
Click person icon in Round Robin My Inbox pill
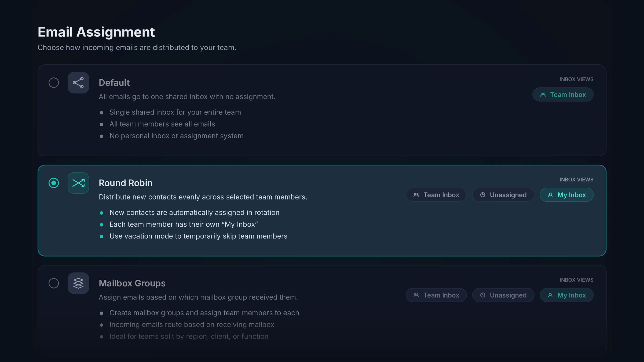[550, 195]
